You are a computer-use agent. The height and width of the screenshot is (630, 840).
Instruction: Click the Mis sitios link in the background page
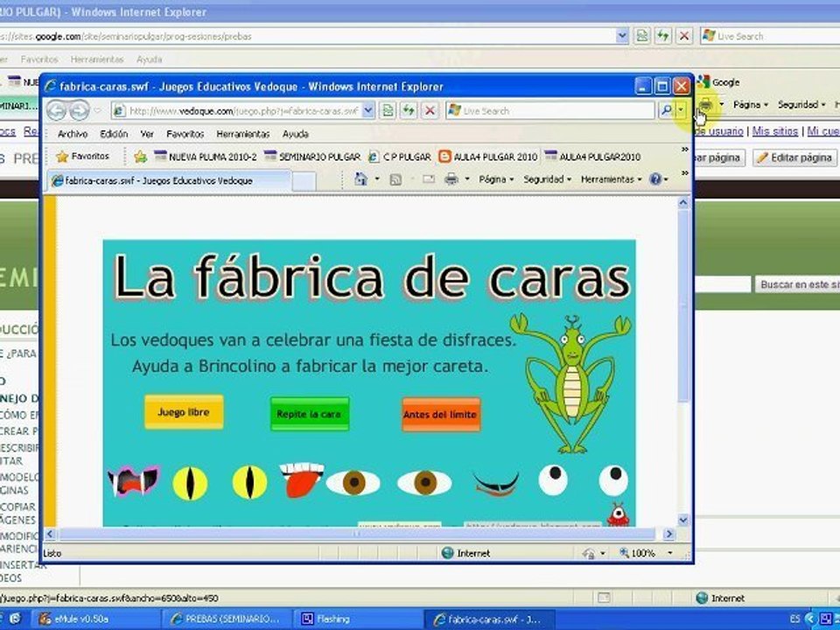click(x=774, y=130)
